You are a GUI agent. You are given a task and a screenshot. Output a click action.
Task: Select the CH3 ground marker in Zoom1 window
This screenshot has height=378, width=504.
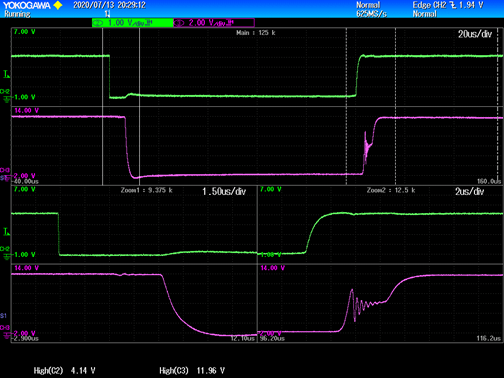[x=6, y=331]
